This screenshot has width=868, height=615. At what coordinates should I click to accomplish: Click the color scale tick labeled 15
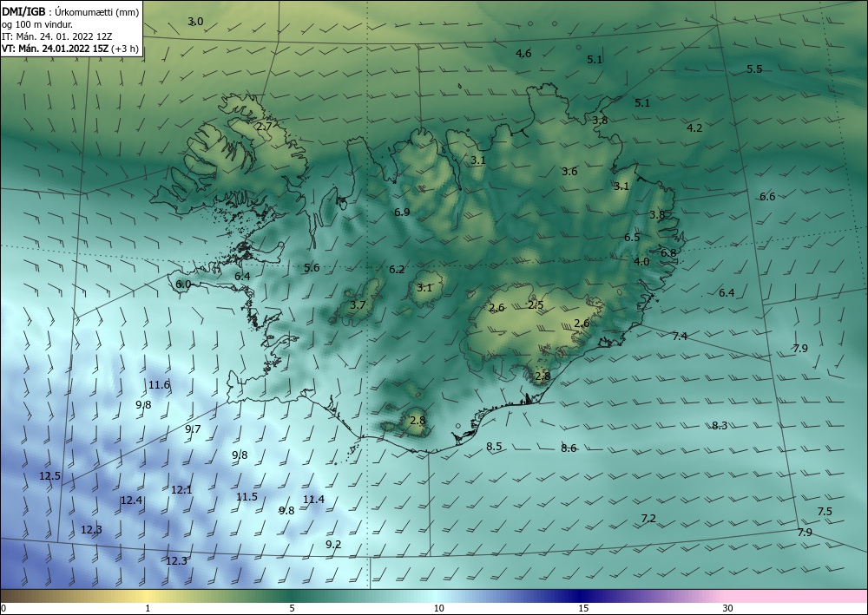[583, 609]
